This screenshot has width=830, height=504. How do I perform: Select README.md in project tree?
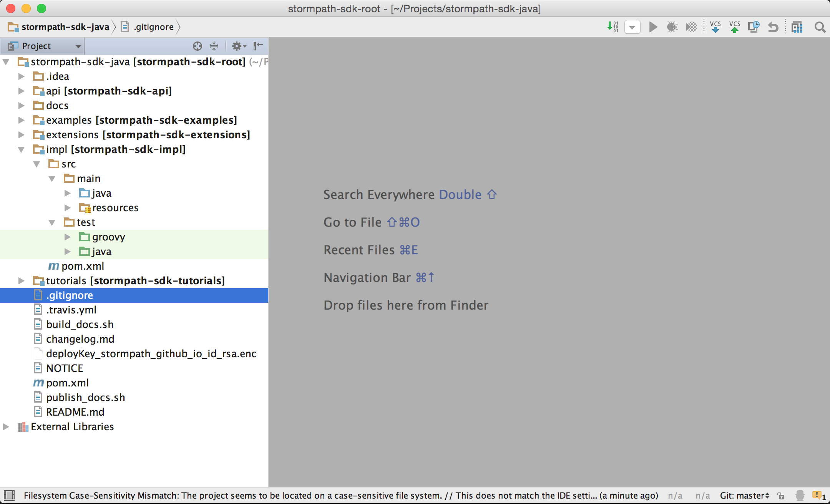coord(75,412)
